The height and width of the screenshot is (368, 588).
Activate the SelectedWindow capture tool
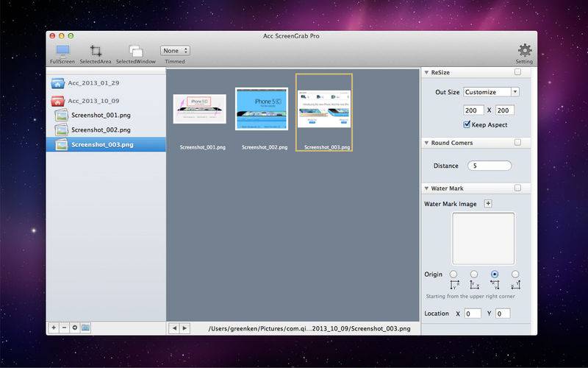pos(136,54)
